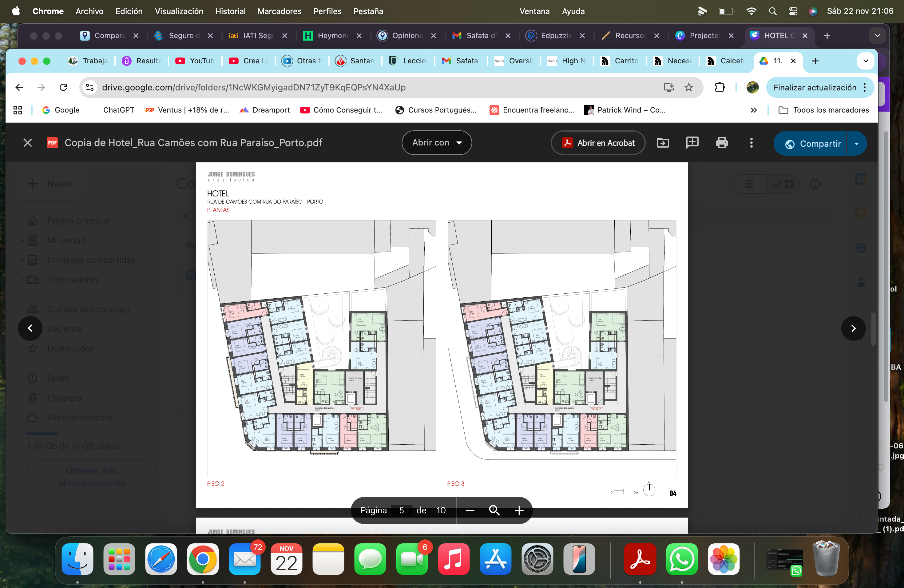Open macOS Control Center toggles
The height and width of the screenshot is (588, 904).
[793, 11]
